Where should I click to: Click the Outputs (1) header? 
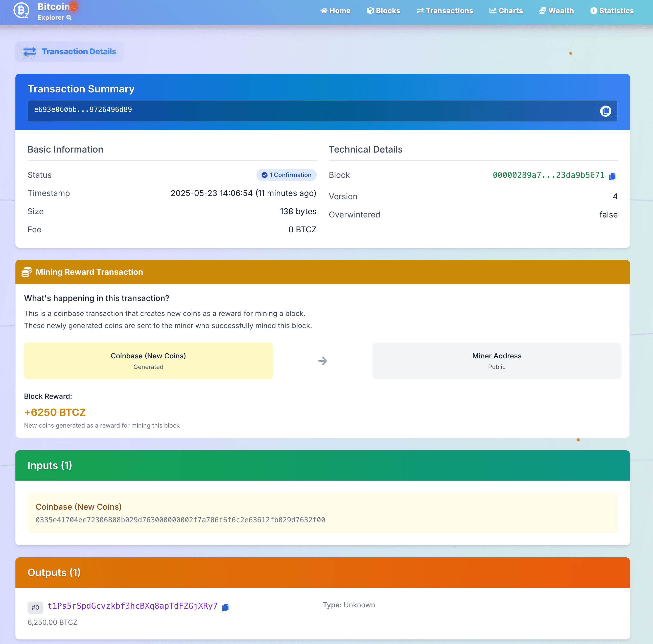[54, 573]
